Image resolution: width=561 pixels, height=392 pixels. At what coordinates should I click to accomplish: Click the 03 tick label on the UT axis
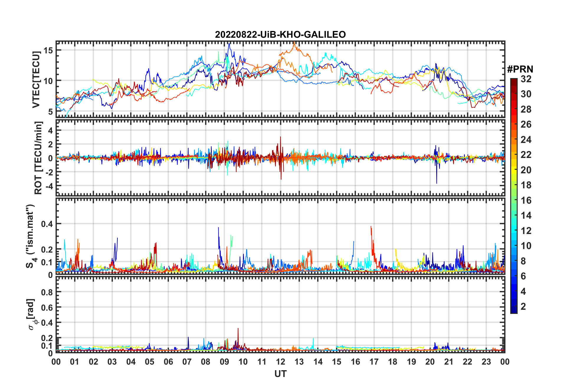[x=112, y=362]
